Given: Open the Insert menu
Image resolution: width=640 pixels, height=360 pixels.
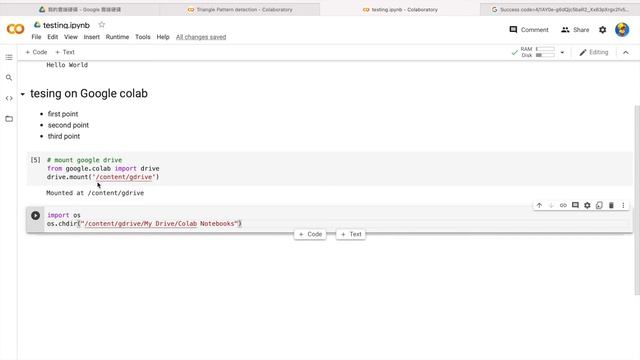Looking at the screenshot, I should [x=91, y=37].
